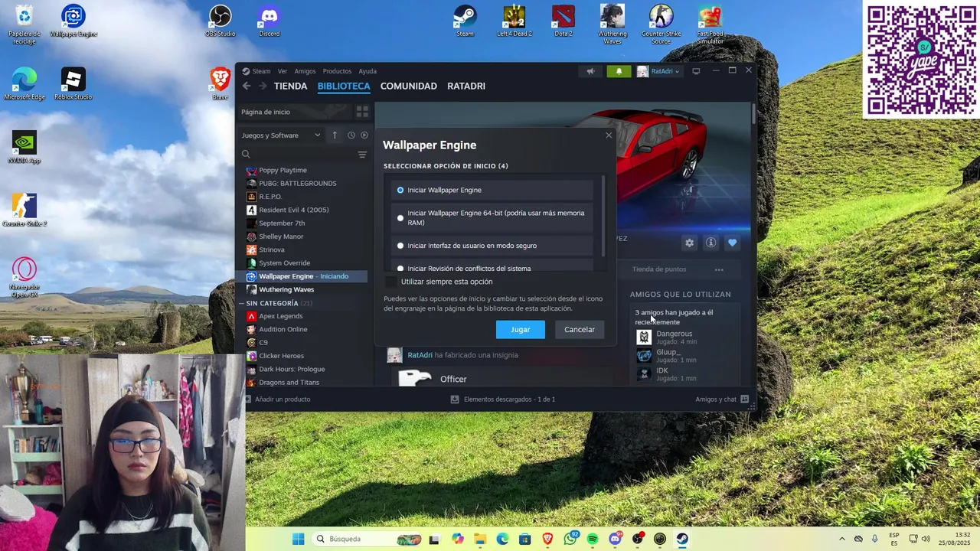Open game info icon
980x551 pixels.
pyautogui.click(x=710, y=243)
